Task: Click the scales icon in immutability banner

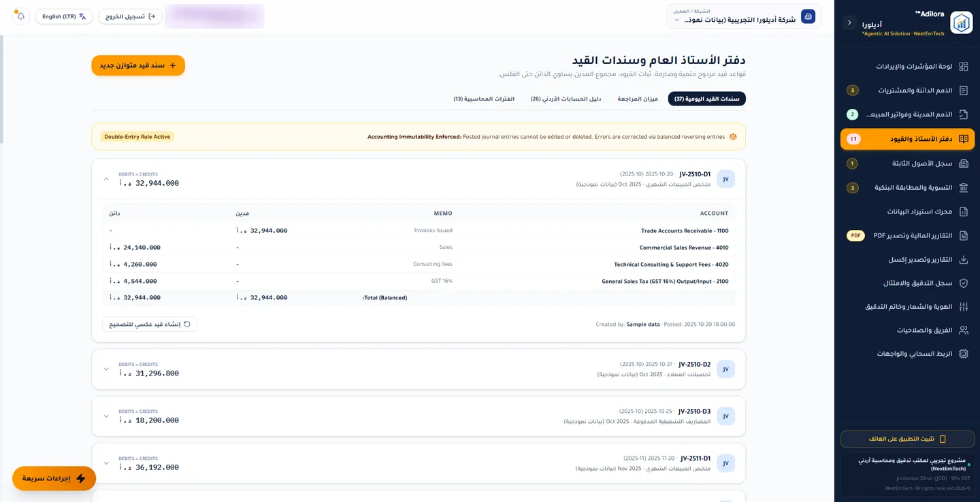Action: 733,137
